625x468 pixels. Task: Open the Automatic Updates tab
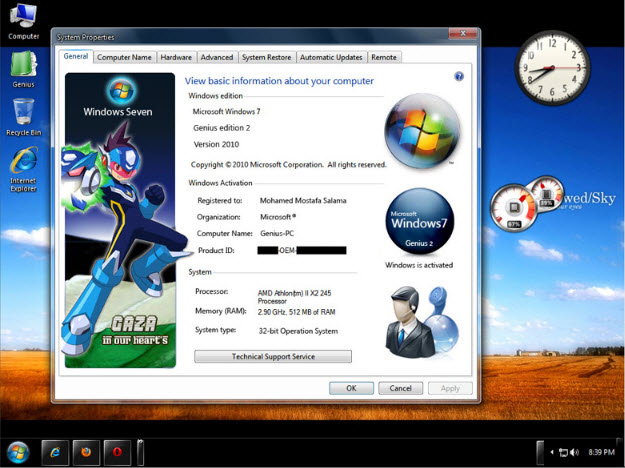tap(331, 57)
